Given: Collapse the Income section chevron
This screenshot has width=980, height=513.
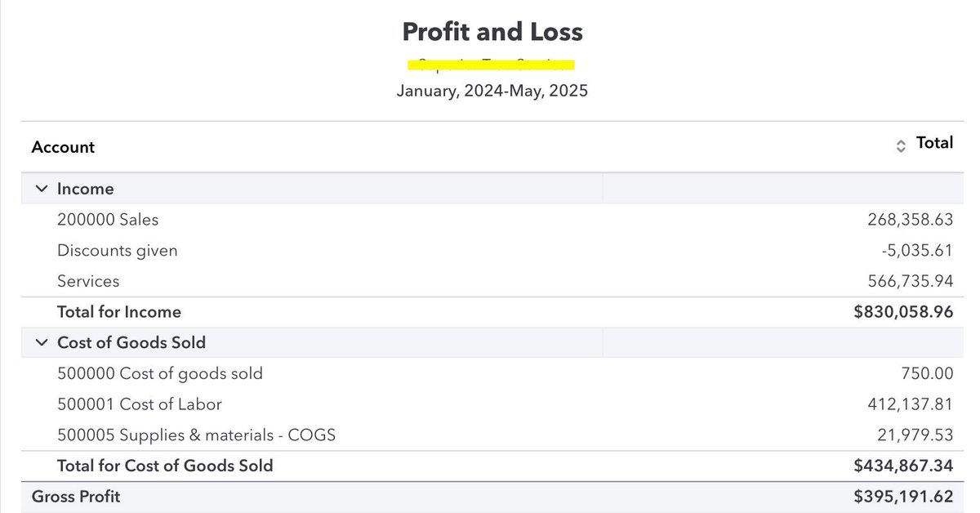Looking at the screenshot, I should 42,189.
